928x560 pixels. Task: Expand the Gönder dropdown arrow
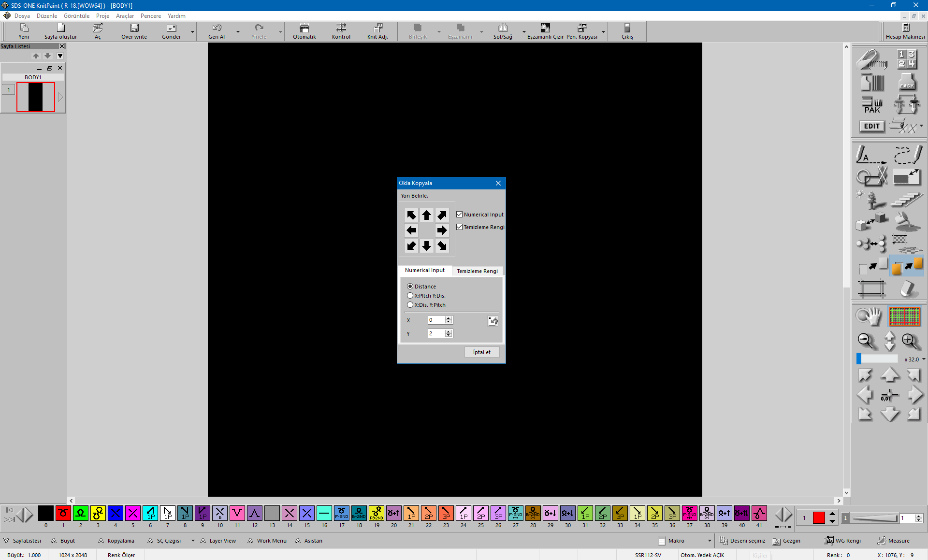192,32
